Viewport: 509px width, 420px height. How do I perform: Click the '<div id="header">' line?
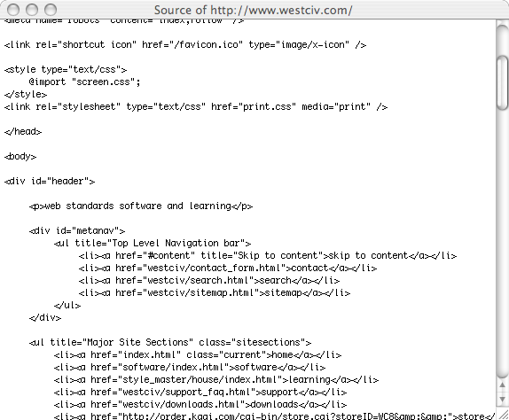(50, 181)
